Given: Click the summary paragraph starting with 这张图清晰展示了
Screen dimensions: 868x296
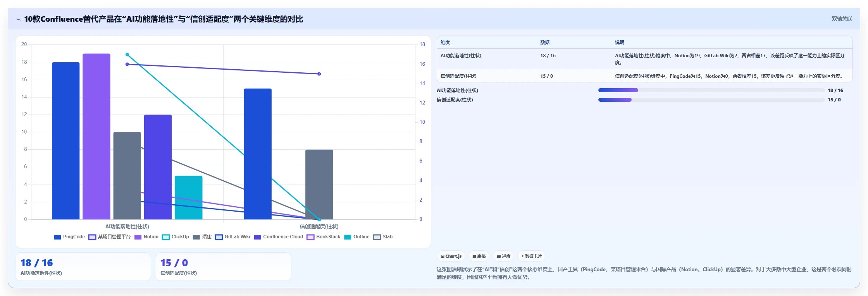Looking at the screenshot, I should click(x=644, y=273).
